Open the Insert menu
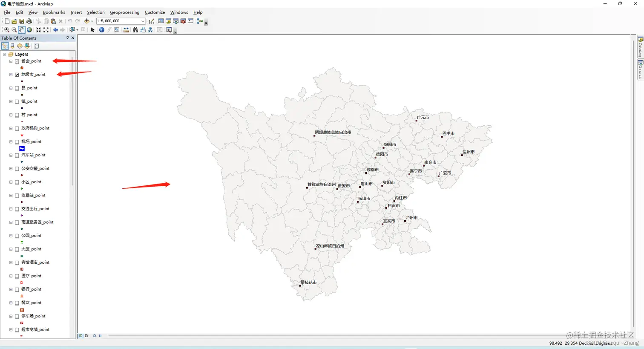Image resolution: width=644 pixels, height=349 pixels. pos(76,12)
